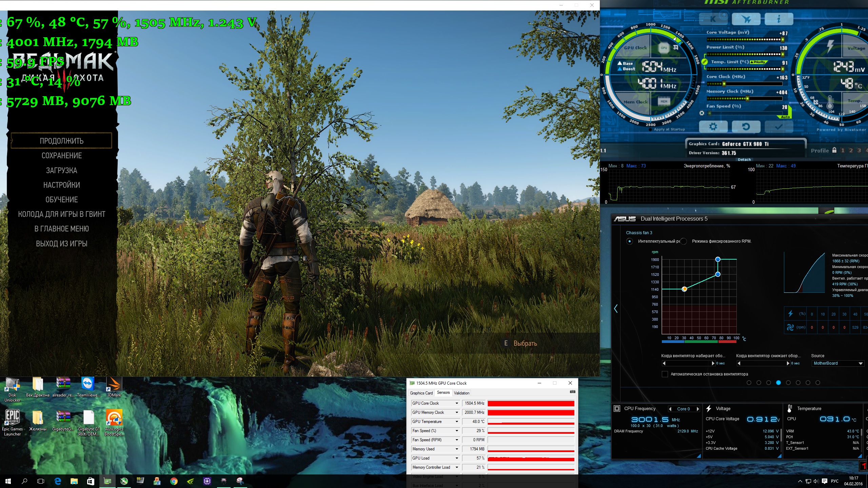Enable the automatic fan stop checkbox
The height and width of the screenshot is (488, 868).
click(x=665, y=374)
